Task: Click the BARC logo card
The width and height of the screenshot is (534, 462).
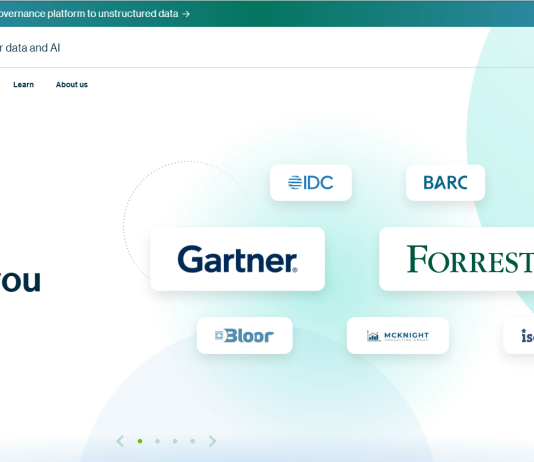Action: 445,183
